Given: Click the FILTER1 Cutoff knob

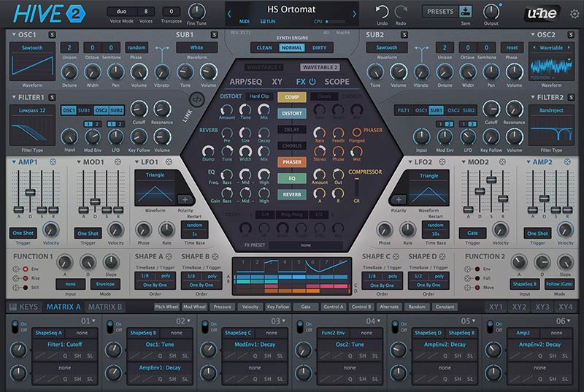Looking at the screenshot, I should coord(139,109).
